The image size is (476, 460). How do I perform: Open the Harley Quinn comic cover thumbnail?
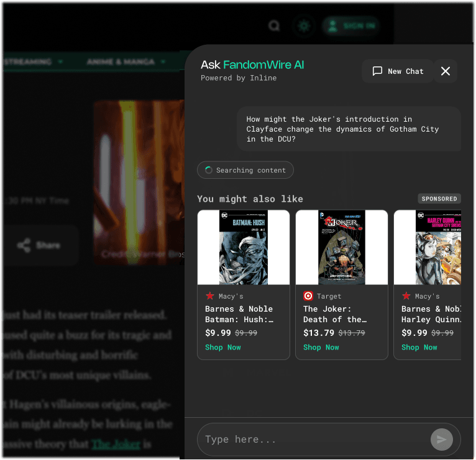tap(438, 248)
